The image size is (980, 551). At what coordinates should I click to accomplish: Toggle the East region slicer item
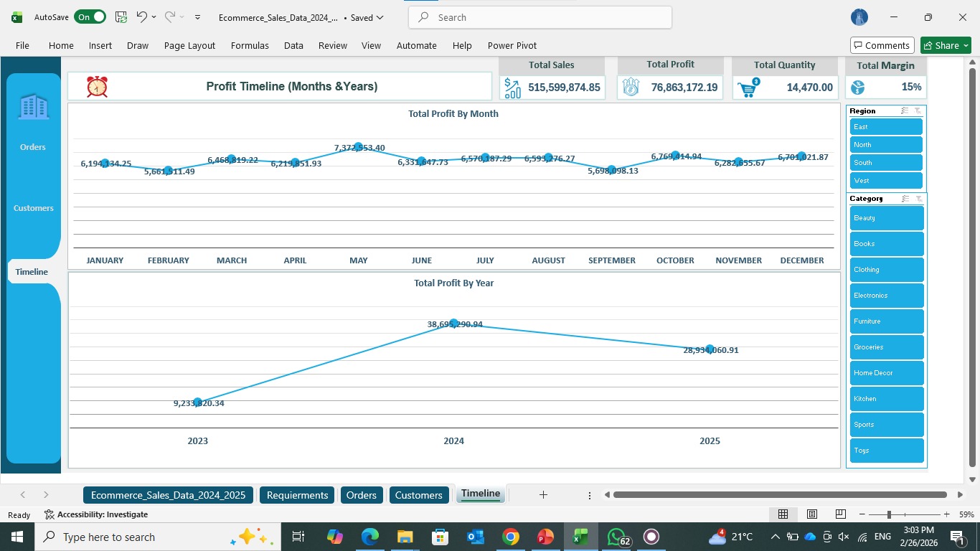(x=886, y=127)
